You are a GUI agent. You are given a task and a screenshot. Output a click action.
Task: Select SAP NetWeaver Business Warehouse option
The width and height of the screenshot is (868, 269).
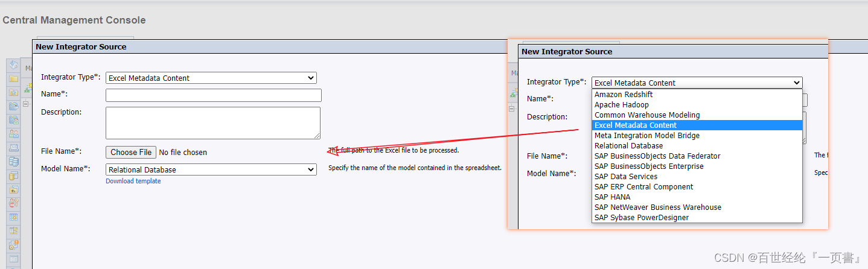tap(697, 207)
